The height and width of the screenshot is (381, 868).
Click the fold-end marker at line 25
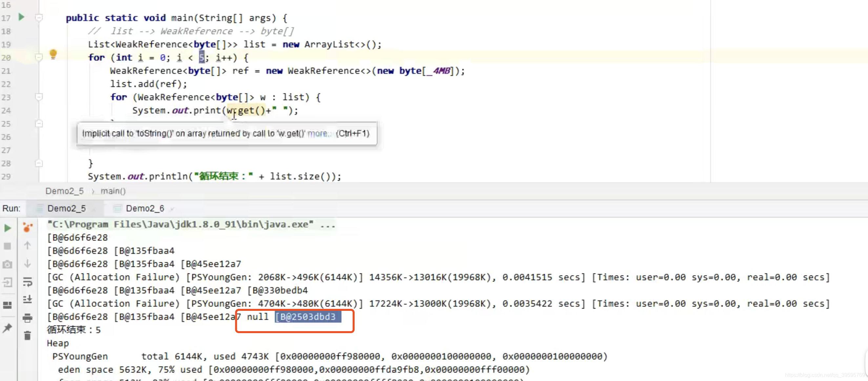coord(39,123)
